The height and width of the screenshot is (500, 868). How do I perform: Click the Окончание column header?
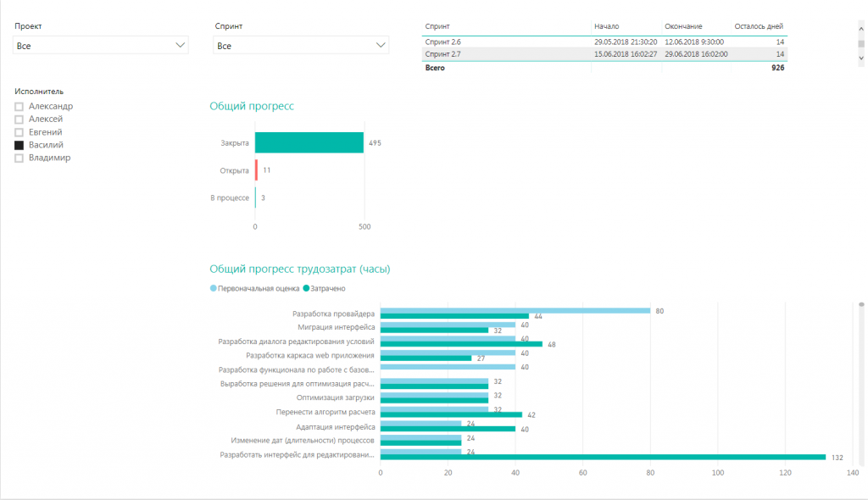coord(683,26)
